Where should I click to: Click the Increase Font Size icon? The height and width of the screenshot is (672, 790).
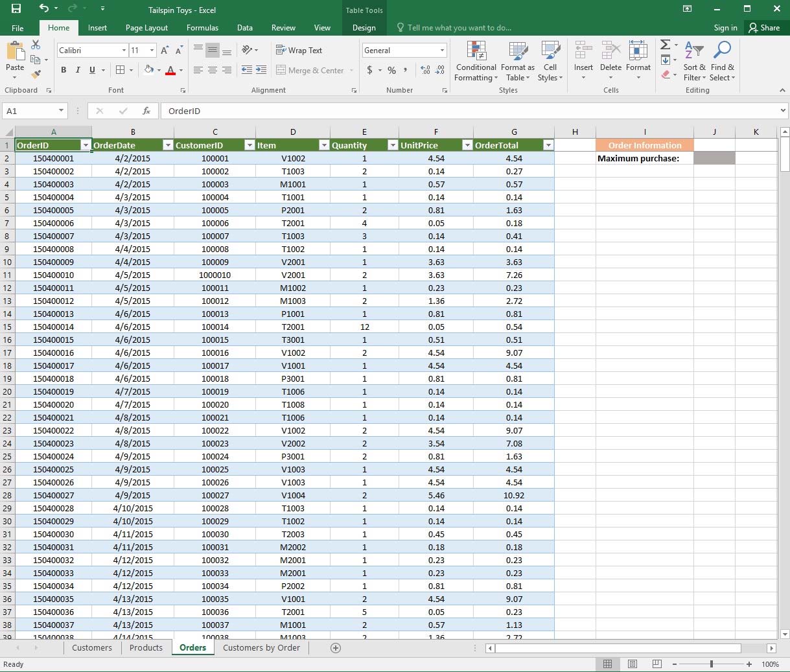pyautogui.click(x=165, y=51)
